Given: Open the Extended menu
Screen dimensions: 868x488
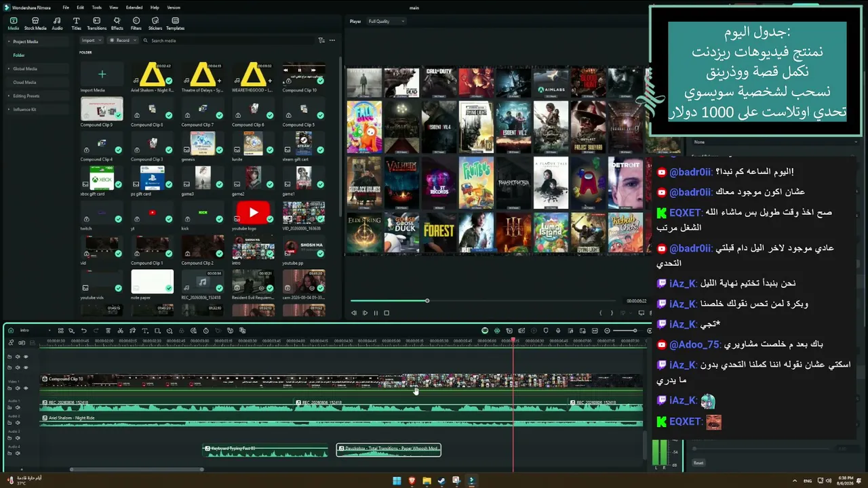Looking at the screenshot, I should [134, 7].
